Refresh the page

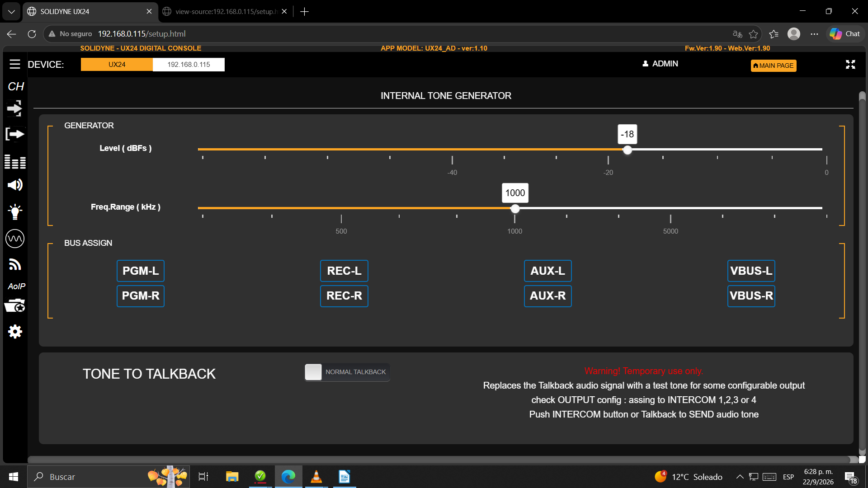tap(32, 34)
